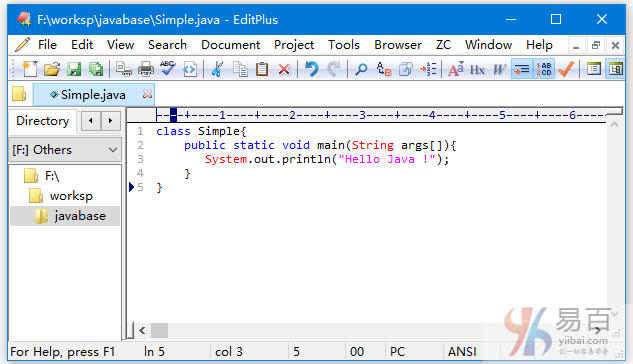Toggle the cliptext window icon
633x364 pixels.
pos(593,69)
